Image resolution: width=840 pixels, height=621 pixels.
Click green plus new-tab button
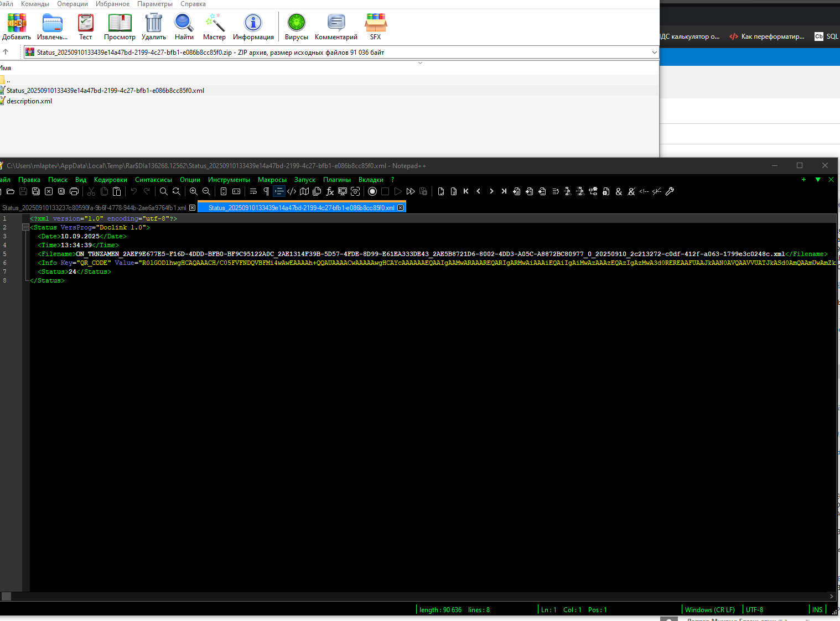803,180
